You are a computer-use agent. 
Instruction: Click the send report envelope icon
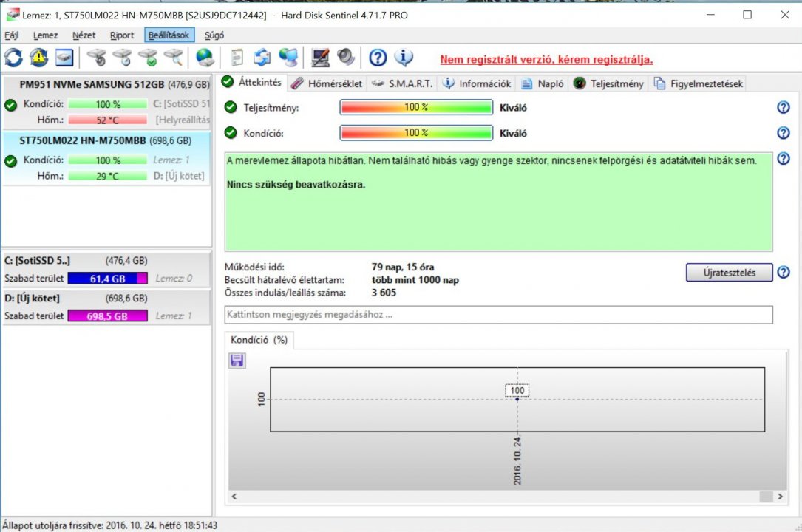click(262, 58)
